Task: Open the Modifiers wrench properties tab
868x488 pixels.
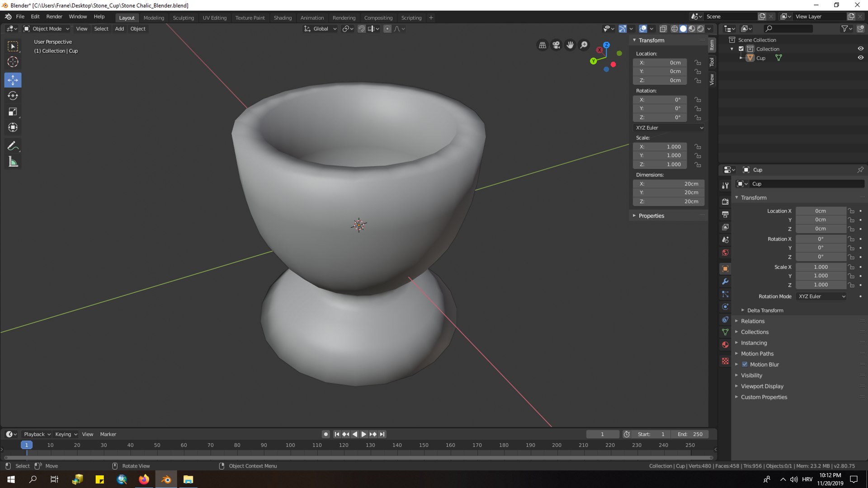Action: click(725, 281)
